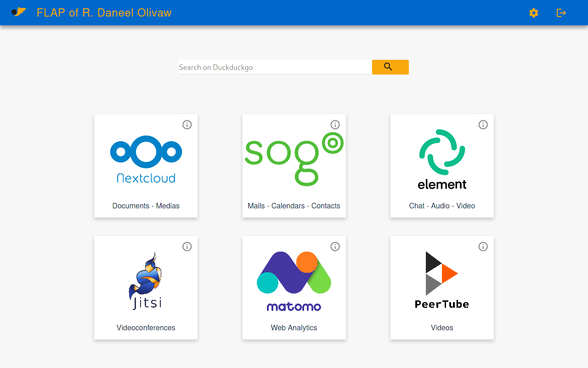Show info for the Nextcloud card

[x=187, y=125]
